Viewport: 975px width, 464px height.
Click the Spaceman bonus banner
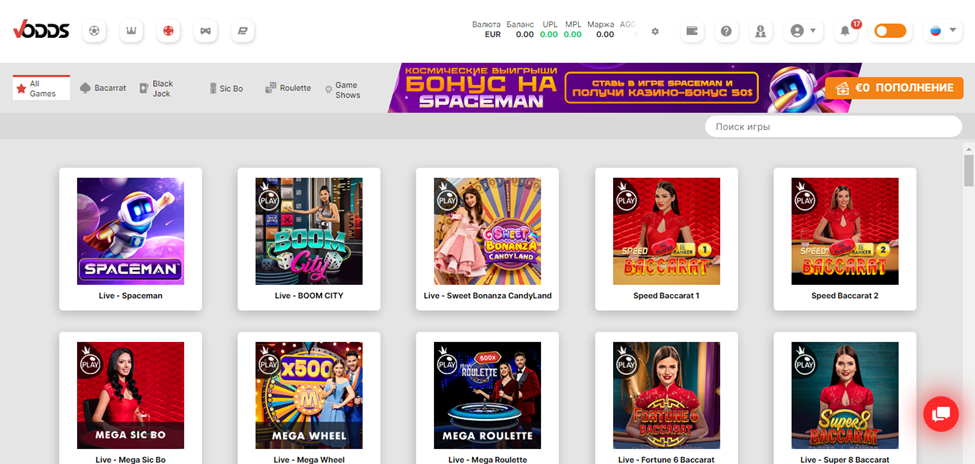point(600,89)
